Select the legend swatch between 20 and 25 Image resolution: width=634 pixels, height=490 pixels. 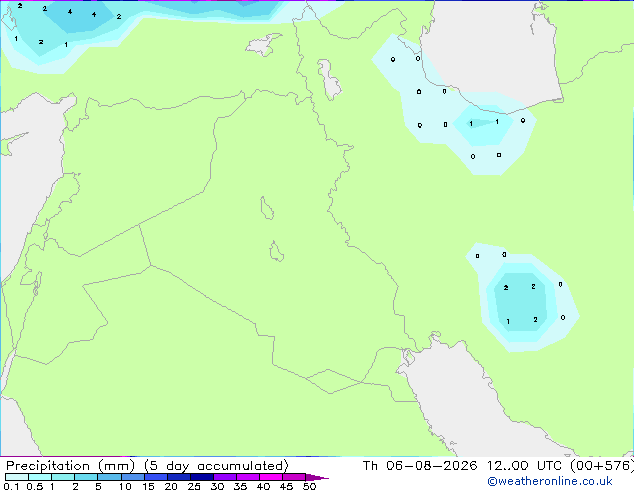pyautogui.click(x=179, y=477)
